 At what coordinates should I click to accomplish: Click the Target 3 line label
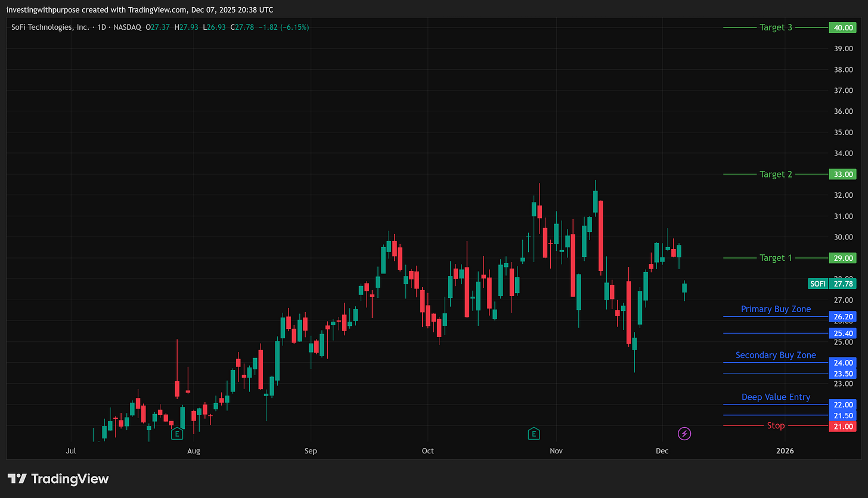[776, 27]
